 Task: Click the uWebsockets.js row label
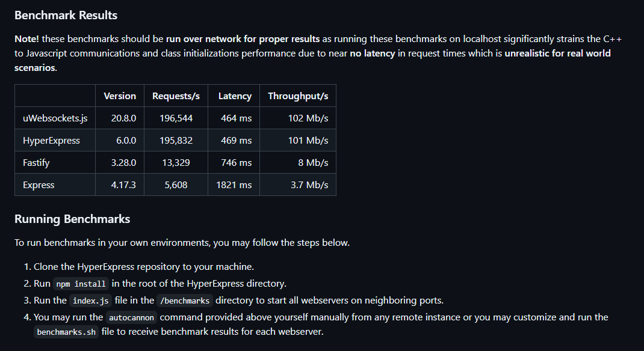(55, 118)
